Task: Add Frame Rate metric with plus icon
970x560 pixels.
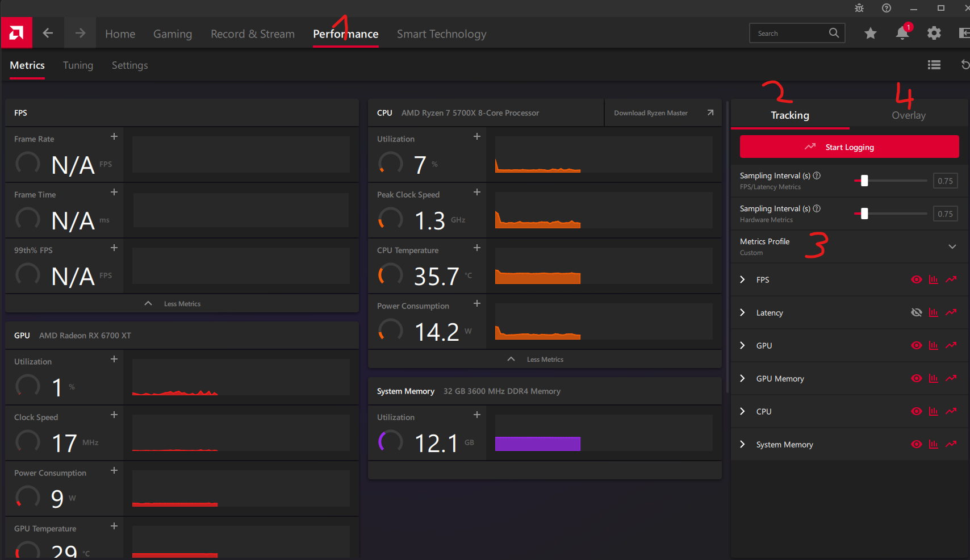Action: click(x=114, y=136)
